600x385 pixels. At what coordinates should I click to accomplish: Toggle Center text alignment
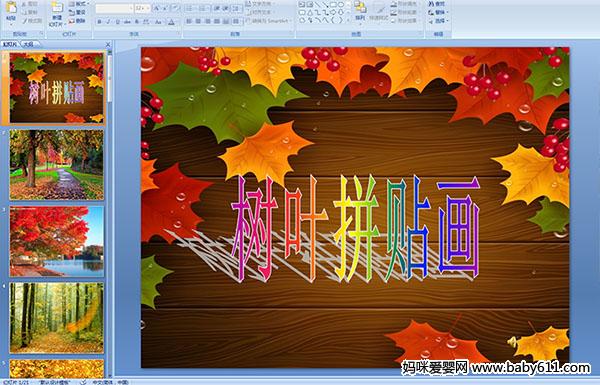coord(199,21)
